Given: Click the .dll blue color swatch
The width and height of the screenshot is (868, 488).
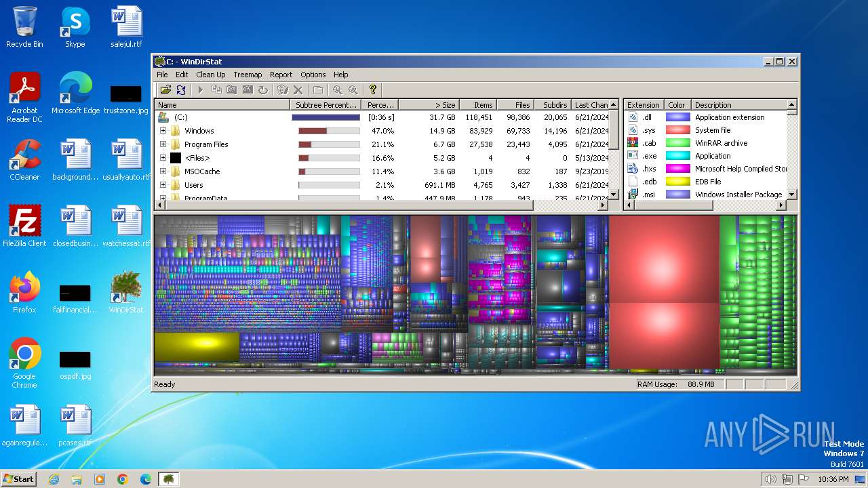Looking at the screenshot, I should point(677,117).
